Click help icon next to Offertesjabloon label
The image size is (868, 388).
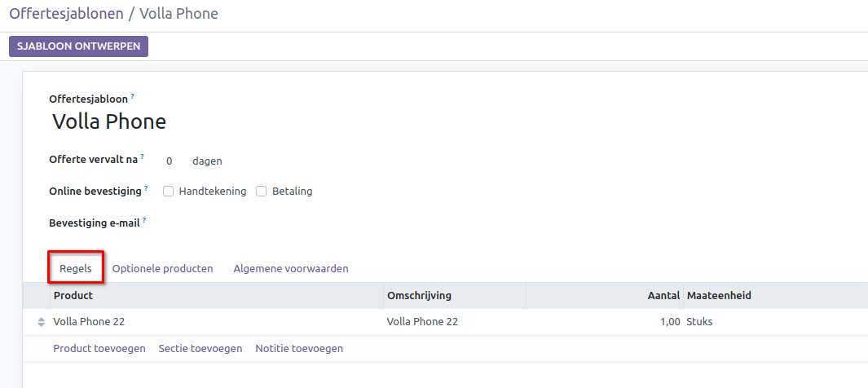pos(133,96)
